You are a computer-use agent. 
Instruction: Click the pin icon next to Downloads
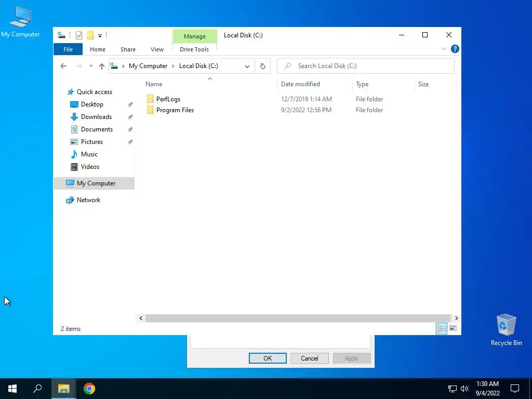point(130,117)
